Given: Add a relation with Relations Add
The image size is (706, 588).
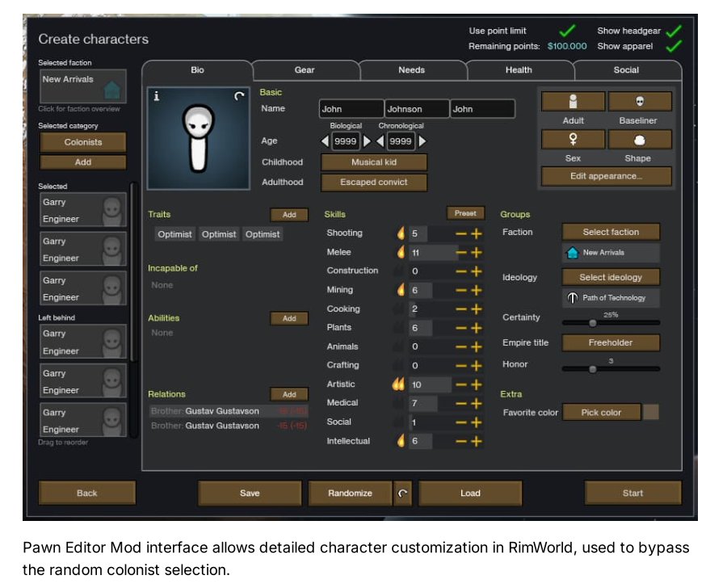Looking at the screenshot, I should tap(289, 394).
